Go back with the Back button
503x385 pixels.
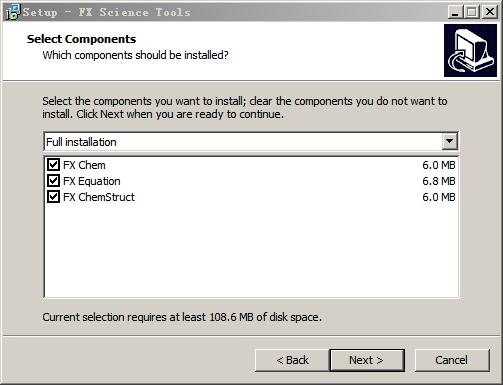point(292,360)
